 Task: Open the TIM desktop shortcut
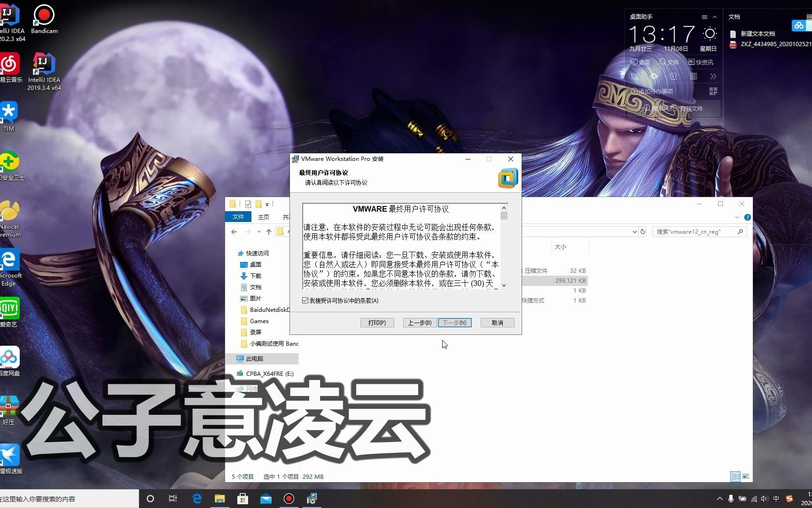[x=9, y=116]
